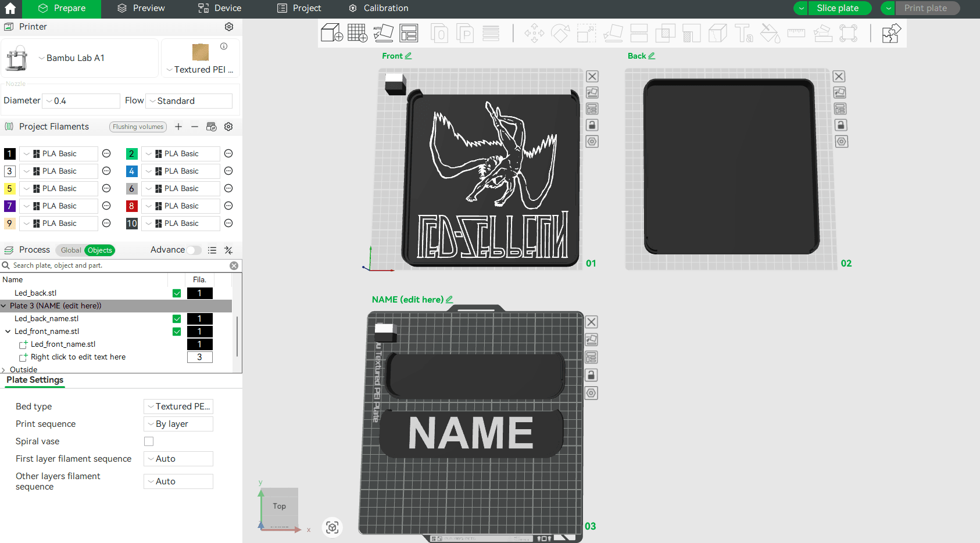Click the filament 5 yellow color swatch
Screen dimensions: 980x543
point(10,189)
